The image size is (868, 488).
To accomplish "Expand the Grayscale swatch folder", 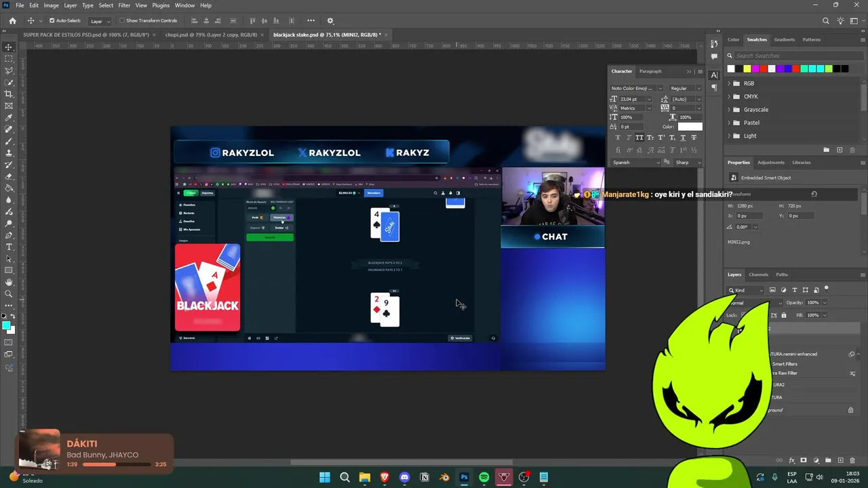I will tap(729, 109).
